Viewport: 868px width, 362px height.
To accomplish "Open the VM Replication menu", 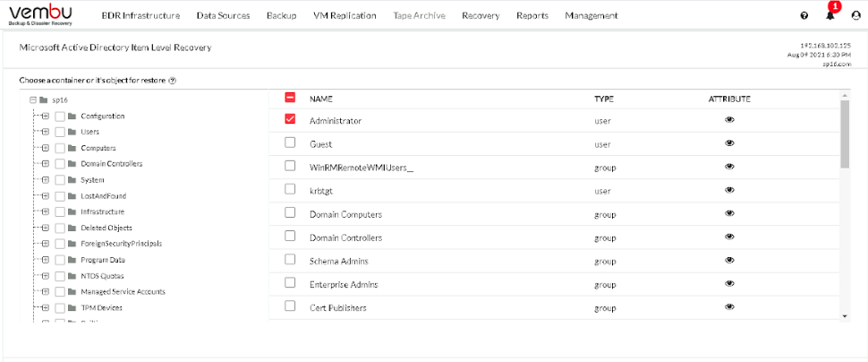I will (345, 15).
